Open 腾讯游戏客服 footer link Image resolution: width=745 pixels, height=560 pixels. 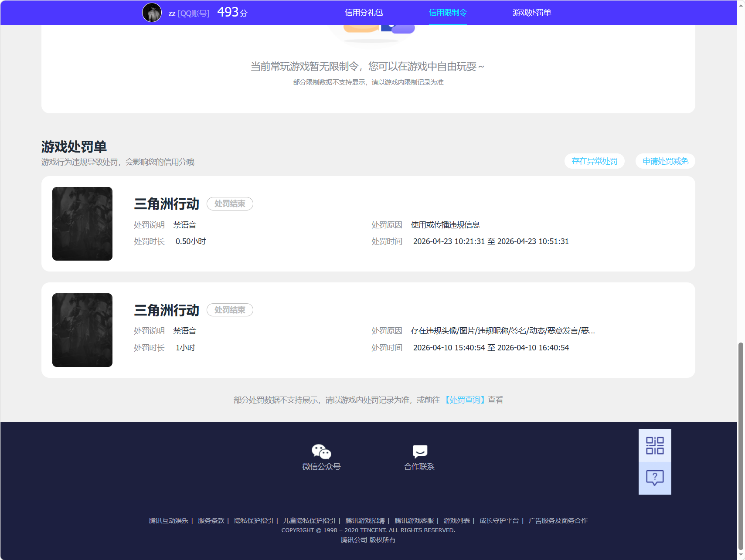point(414,521)
